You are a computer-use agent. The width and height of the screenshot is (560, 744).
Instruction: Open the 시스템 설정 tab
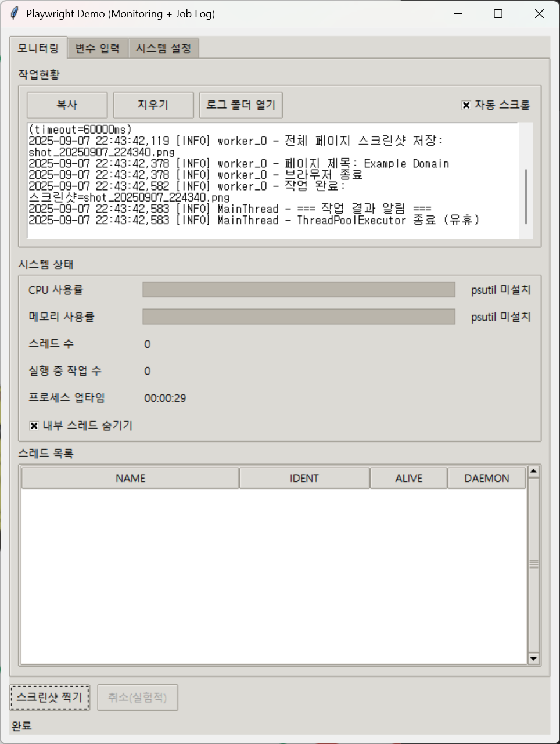pos(163,49)
